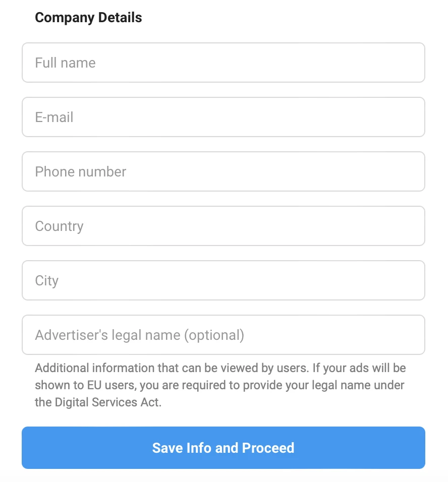Click the Full name input field
Image resolution: width=448 pixels, height=482 pixels.
(x=223, y=63)
